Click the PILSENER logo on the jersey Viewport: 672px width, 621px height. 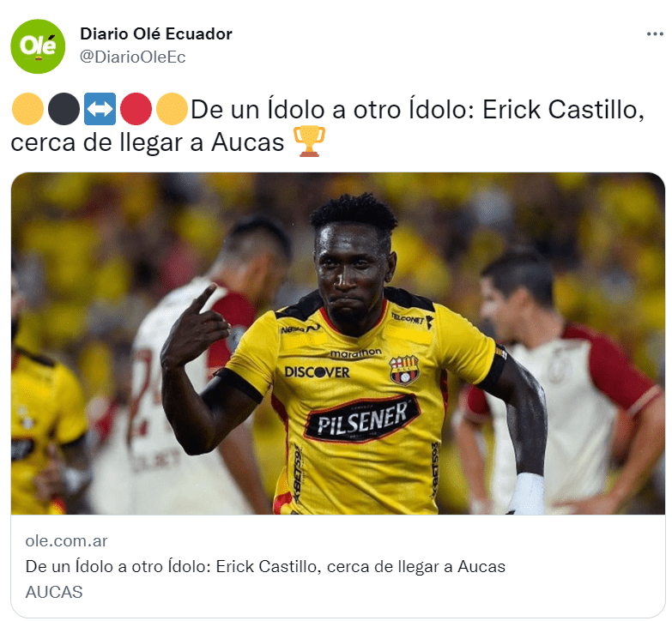point(362,420)
